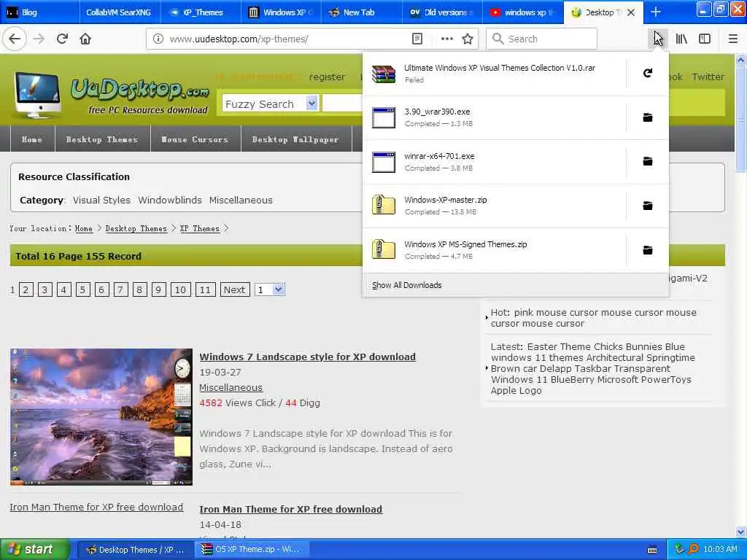Toggle the sidebar view icon

pos(705,39)
